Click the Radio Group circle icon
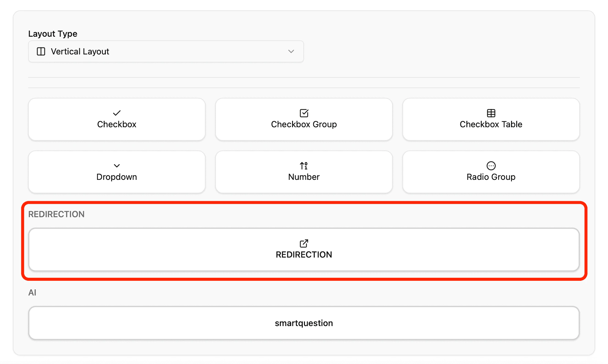608x364 pixels. [x=491, y=165]
